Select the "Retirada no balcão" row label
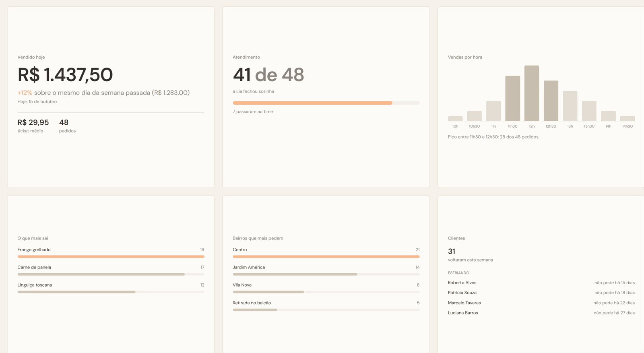The width and height of the screenshot is (644, 353). coord(252,303)
